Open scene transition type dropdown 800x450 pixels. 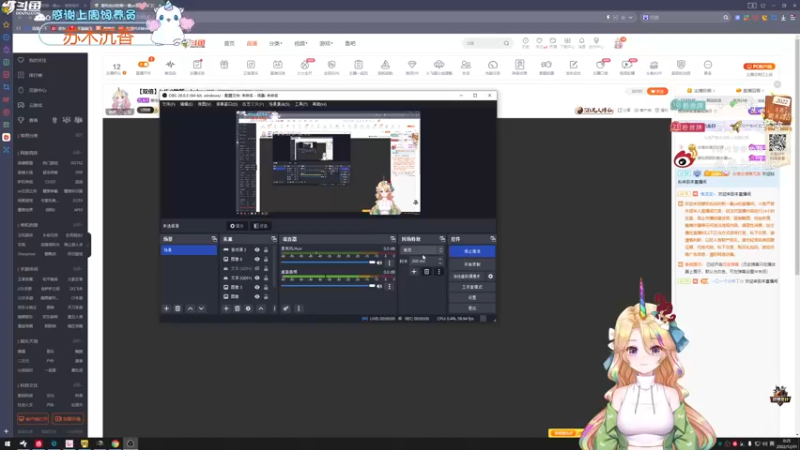[422, 250]
